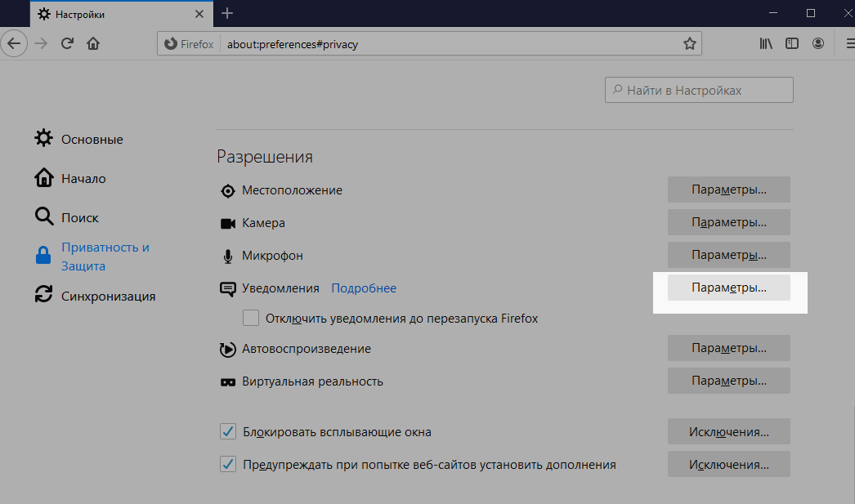Open the Library icon in toolbar
This screenshot has height=504, width=855.
pyautogui.click(x=766, y=43)
